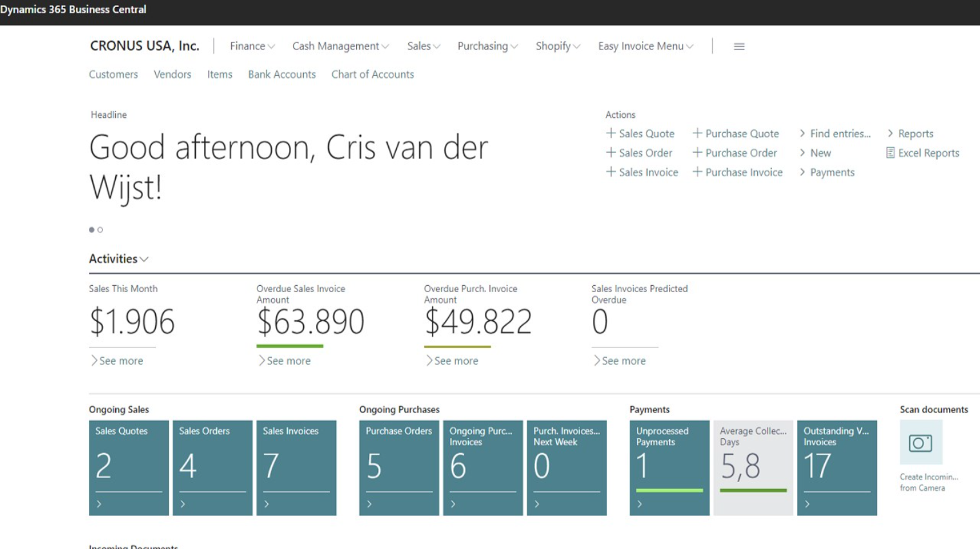Select the second headline page dot
The width and height of the screenshot is (980, 549).
[x=100, y=230]
